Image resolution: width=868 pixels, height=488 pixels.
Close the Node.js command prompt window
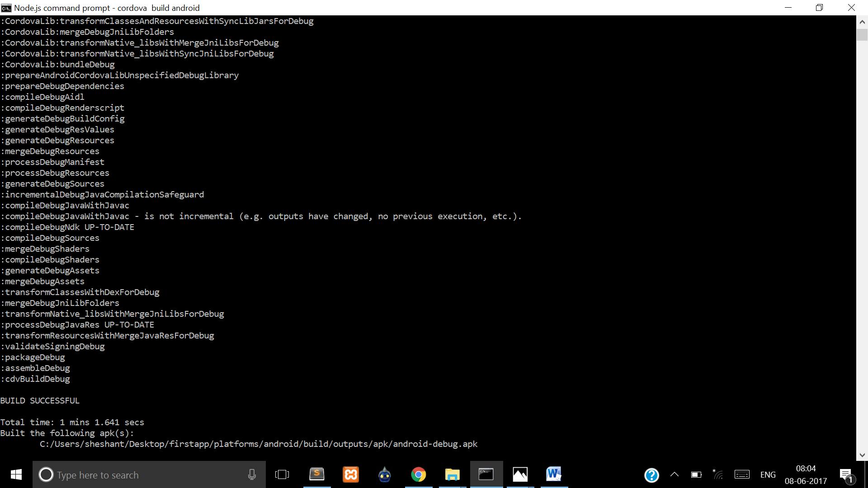tap(851, 8)
